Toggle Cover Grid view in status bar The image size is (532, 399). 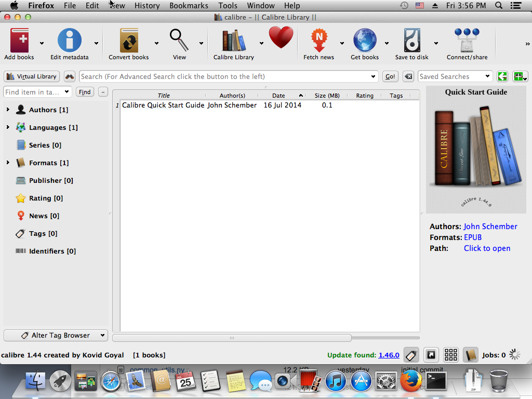(x=451, y=355)
